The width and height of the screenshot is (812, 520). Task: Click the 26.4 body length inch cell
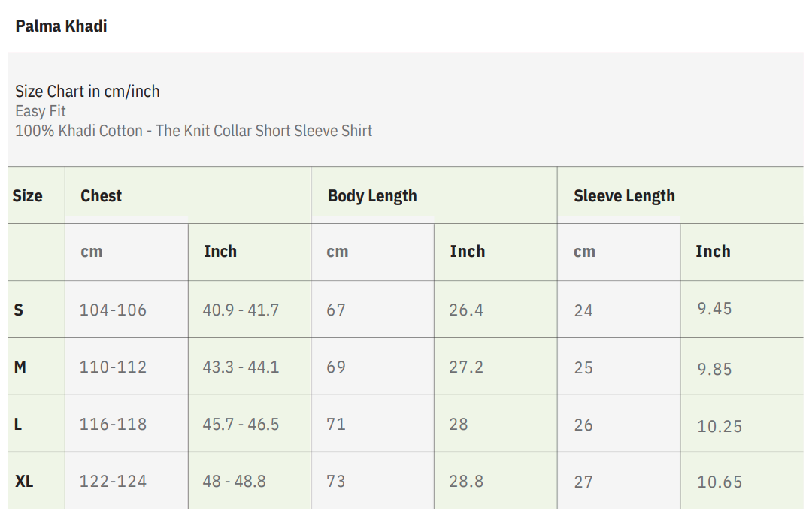click(x=466, y=310)
